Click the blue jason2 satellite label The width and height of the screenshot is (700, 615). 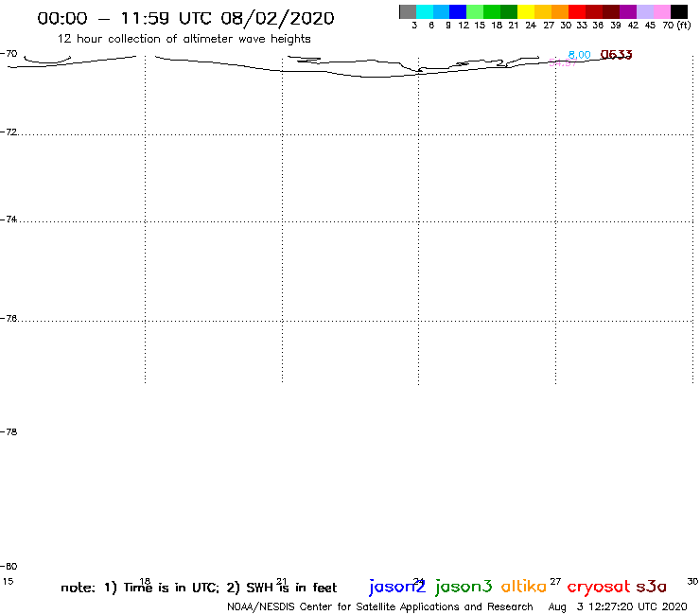tap(397, 588)
